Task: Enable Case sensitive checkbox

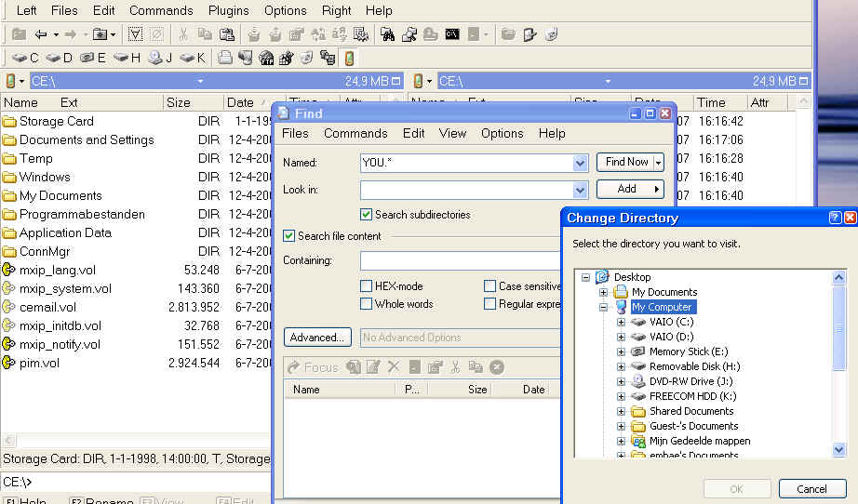Action: pos(489,285)
